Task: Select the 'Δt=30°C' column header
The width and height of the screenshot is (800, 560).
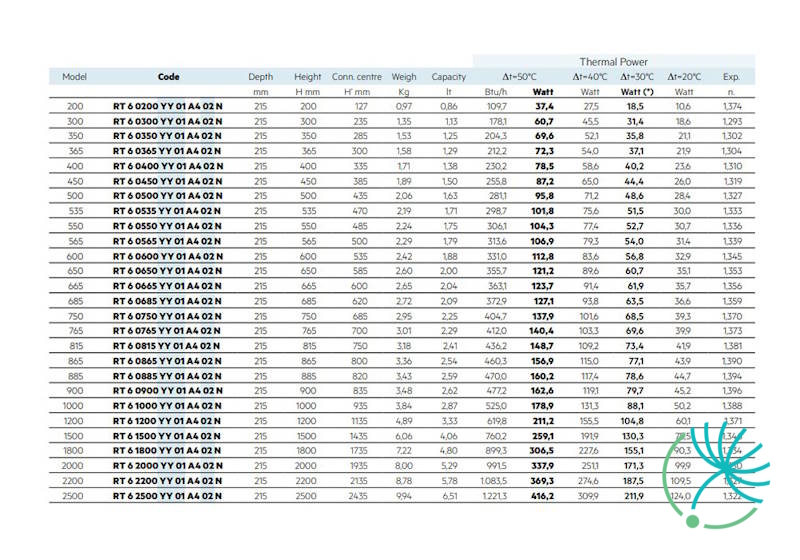Action: [x=637, y=77]
